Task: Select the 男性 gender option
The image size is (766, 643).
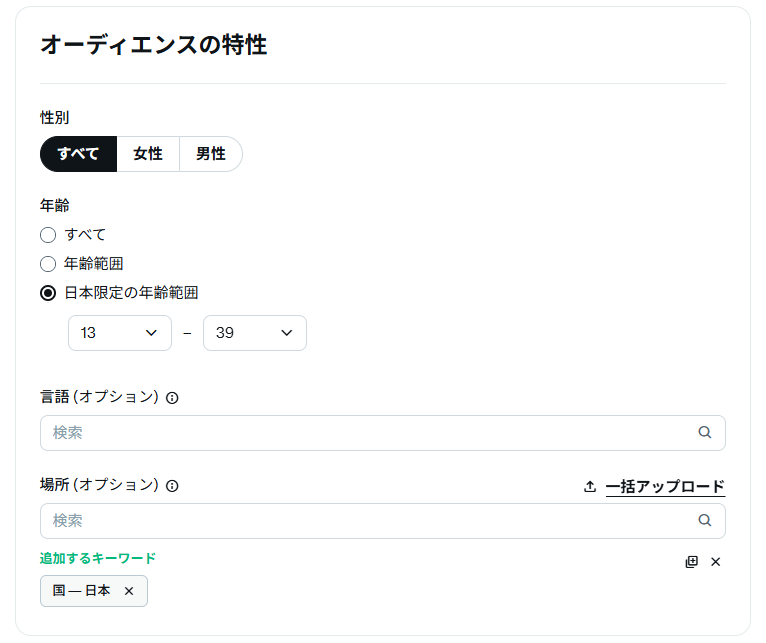Action: (x=211, y=154)
